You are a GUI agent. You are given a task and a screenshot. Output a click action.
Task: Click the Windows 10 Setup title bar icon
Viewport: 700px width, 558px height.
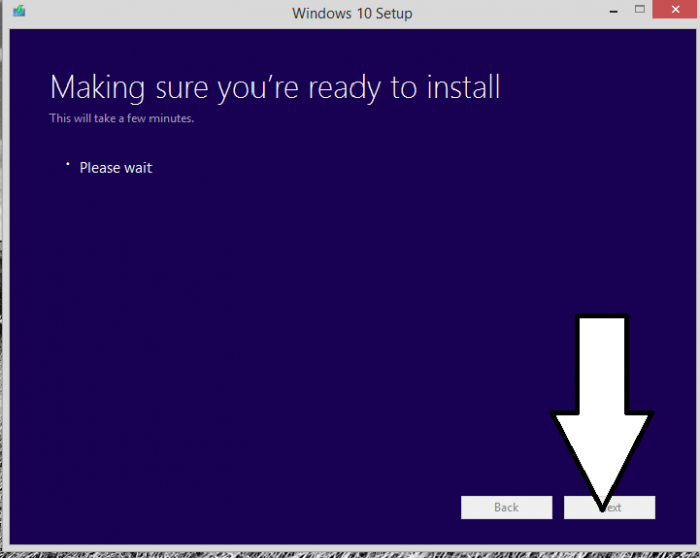click(x=19, y=10)
